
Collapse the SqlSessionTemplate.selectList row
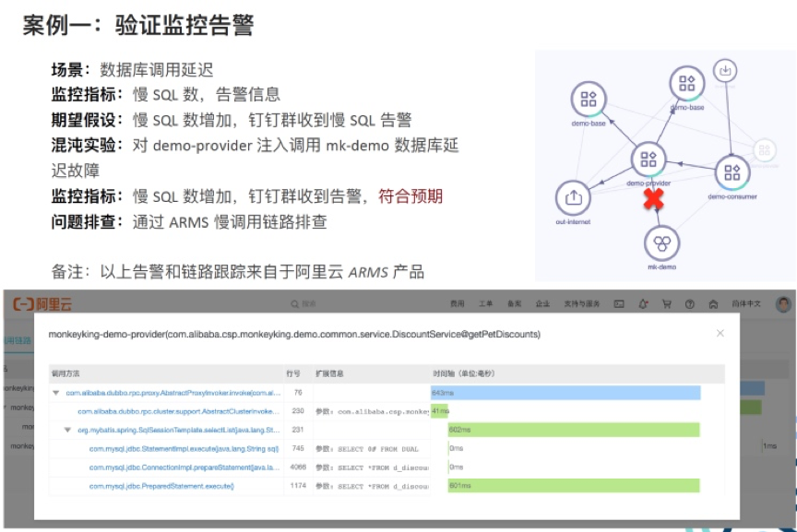tap(67, 430)
